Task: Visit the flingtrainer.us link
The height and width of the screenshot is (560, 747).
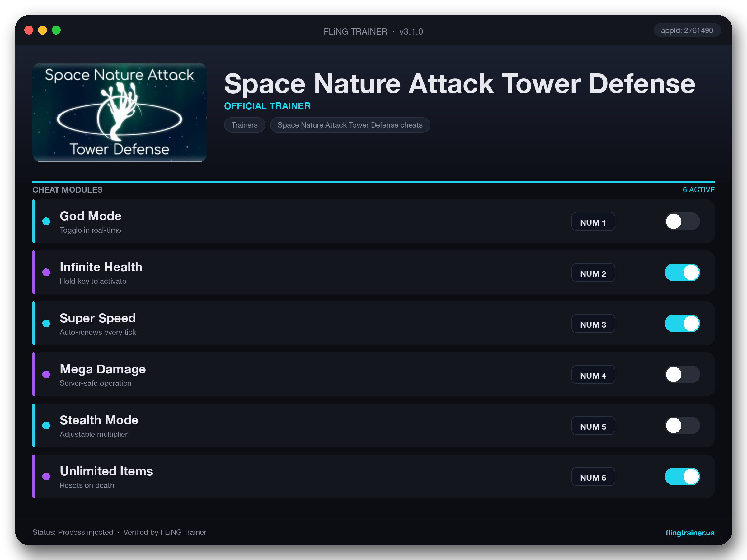Action: pos(690,533)
